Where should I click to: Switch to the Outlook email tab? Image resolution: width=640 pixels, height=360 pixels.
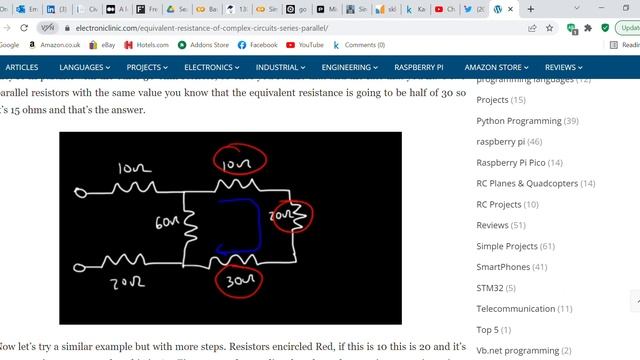(27, 9)
